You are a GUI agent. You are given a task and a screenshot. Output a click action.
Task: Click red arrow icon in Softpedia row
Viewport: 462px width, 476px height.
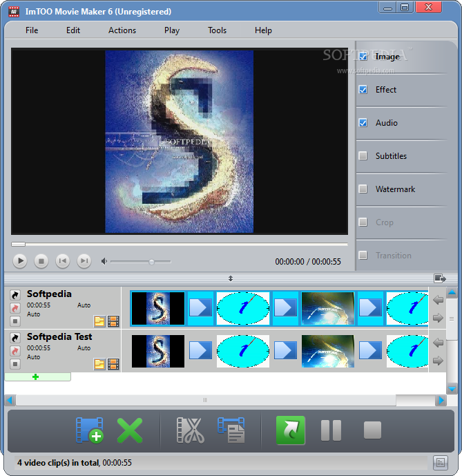(x=15, y=308)
